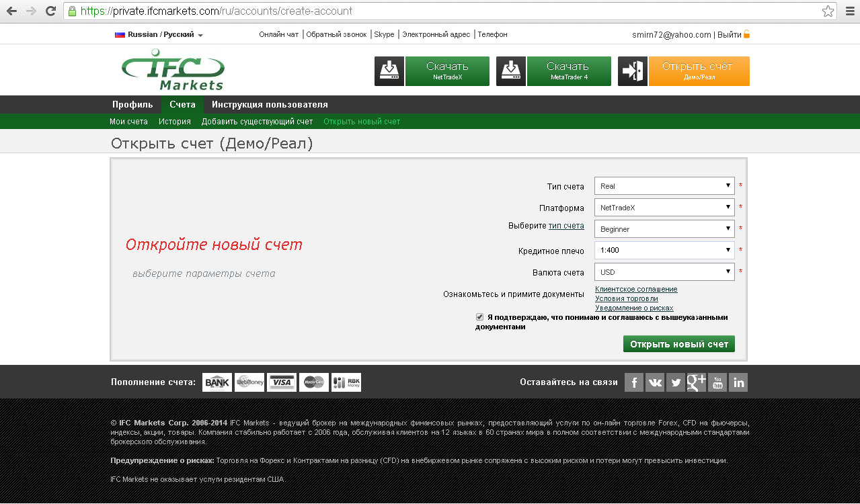
Task: Open the История submenu item
Action: (x=175, y=122)
